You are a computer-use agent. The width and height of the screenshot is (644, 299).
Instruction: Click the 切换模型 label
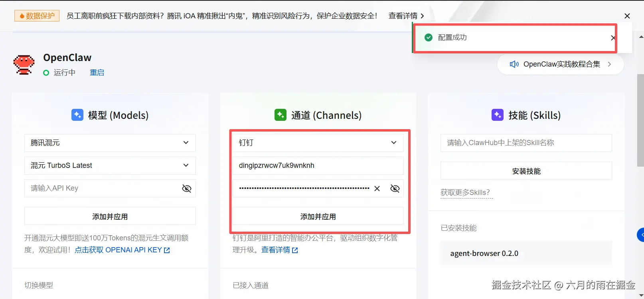pos(39,285)
